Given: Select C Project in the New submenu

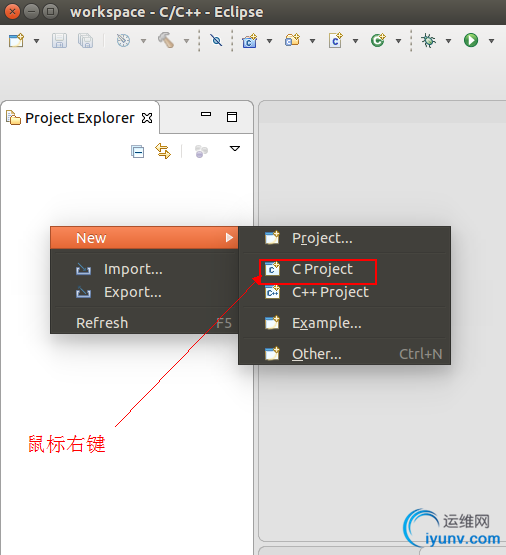Looking at the screenshot, I should click(x=344, y=269).
